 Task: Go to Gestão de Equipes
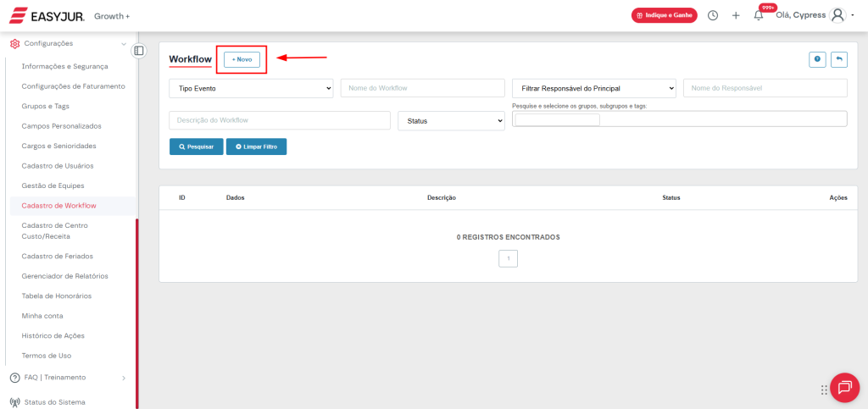tap(53, 185)
